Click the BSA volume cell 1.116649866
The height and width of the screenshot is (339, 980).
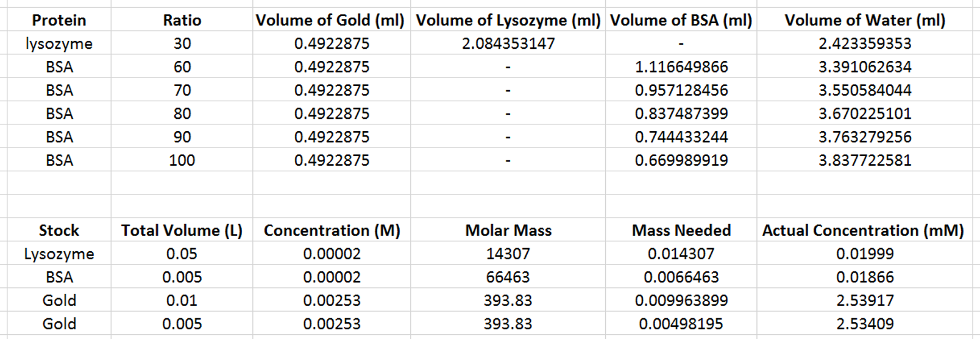click(681, 67)
